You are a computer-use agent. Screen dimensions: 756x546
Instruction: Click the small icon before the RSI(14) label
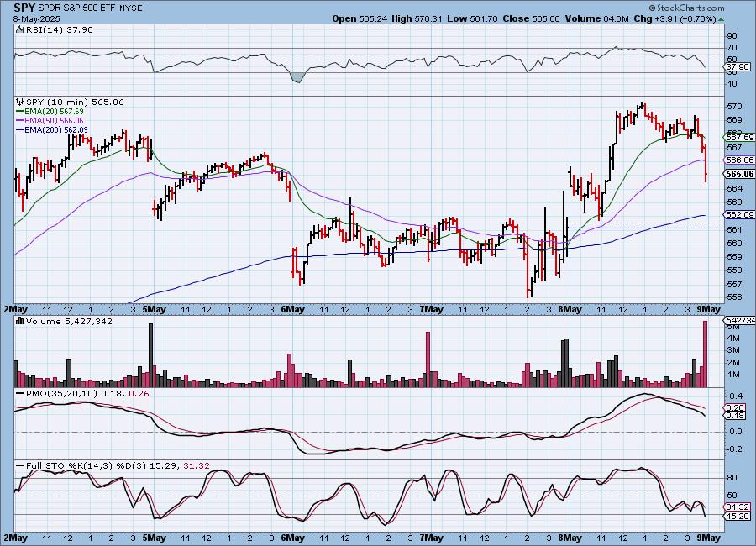19,29
